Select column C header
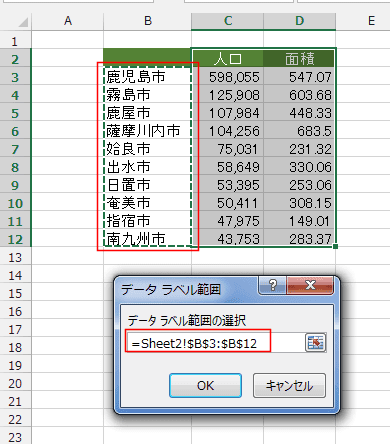This screenshot has height=444, width=390. point(227,21)
